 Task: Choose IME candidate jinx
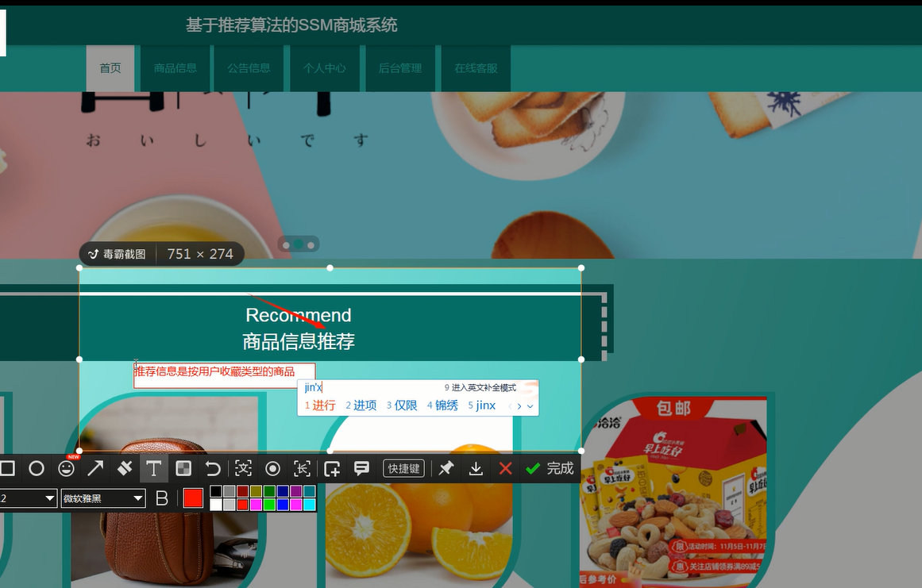pyautogui.click(x=481, y=405)
